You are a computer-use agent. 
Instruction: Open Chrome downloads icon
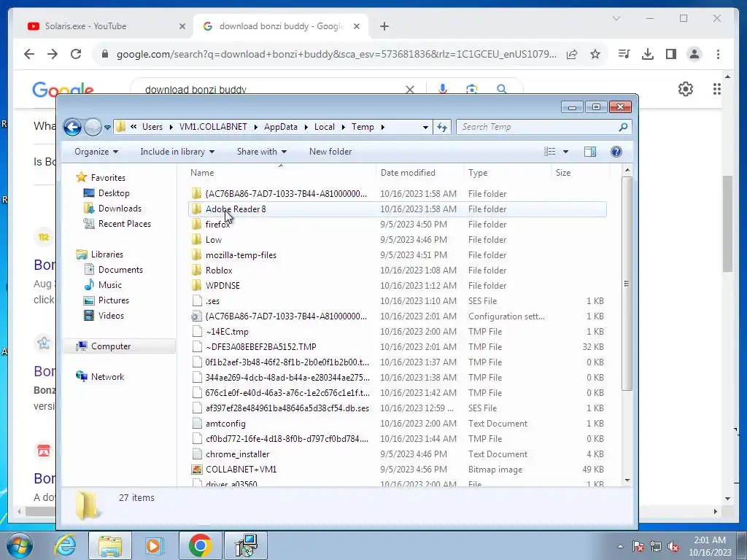click(648, 54)
